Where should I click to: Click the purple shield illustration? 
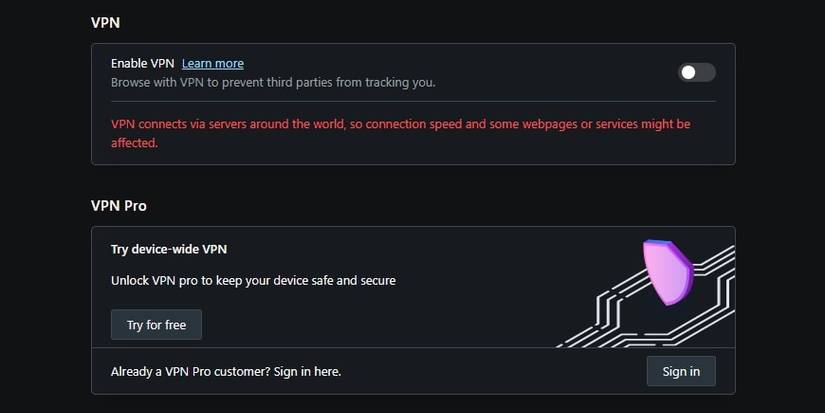click(666, 270)
